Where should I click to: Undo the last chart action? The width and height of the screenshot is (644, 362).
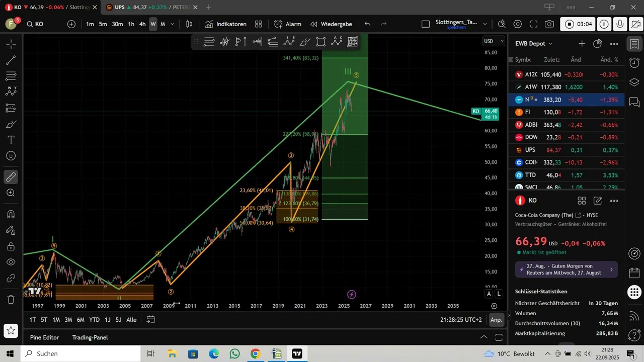point(368,24)
